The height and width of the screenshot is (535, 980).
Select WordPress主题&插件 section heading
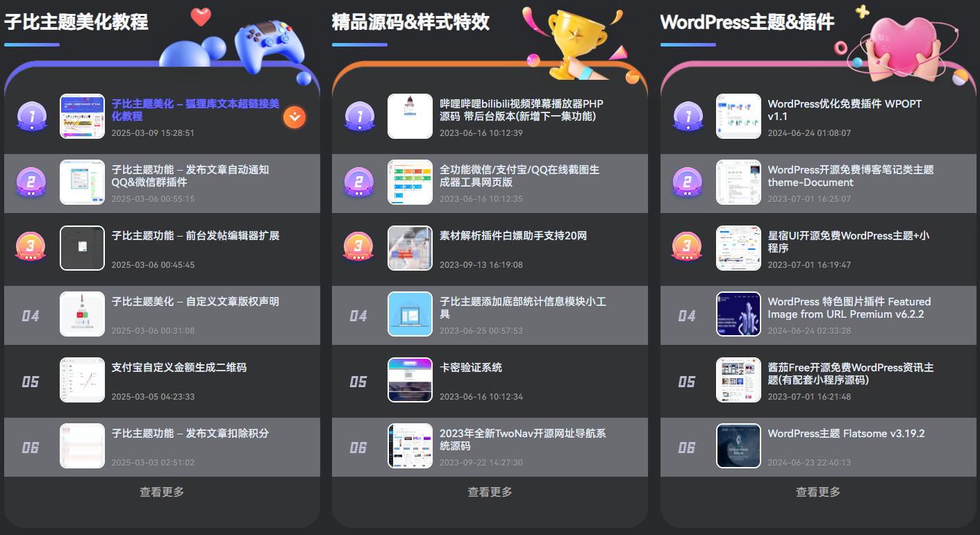[747, 22]
